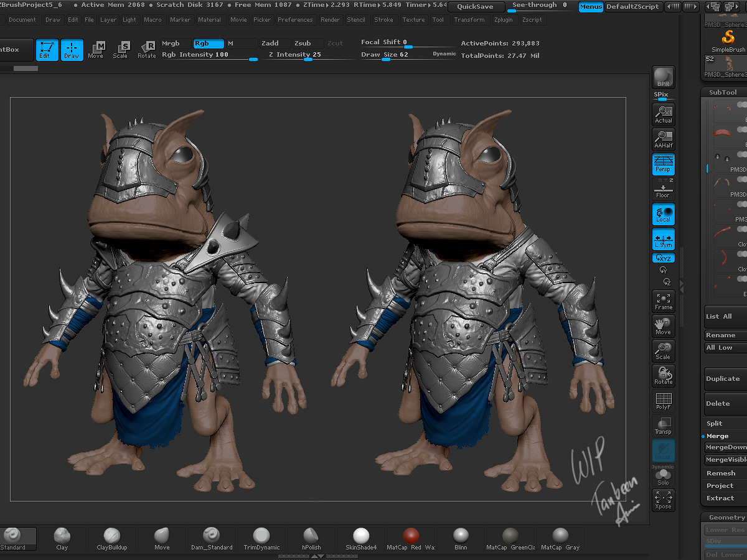
Task: Click the PolyF wireframe icon
Action: click(x=663, y=401)
